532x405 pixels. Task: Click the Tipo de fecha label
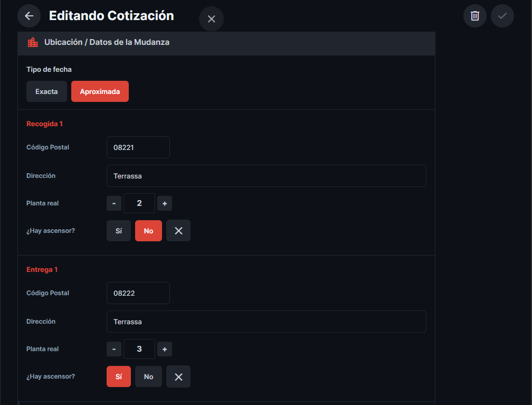(x=49, y=69)
